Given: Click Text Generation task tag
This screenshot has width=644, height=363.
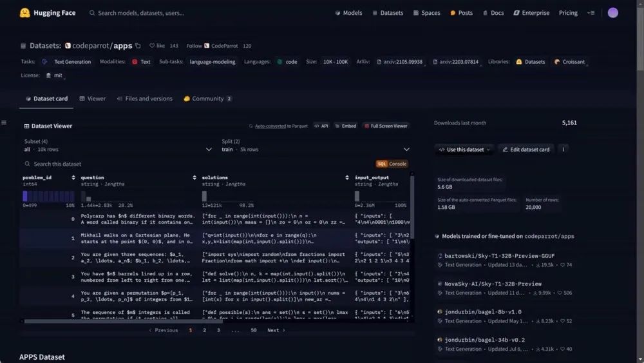Looking at the screenshot, I should point(67,62).
